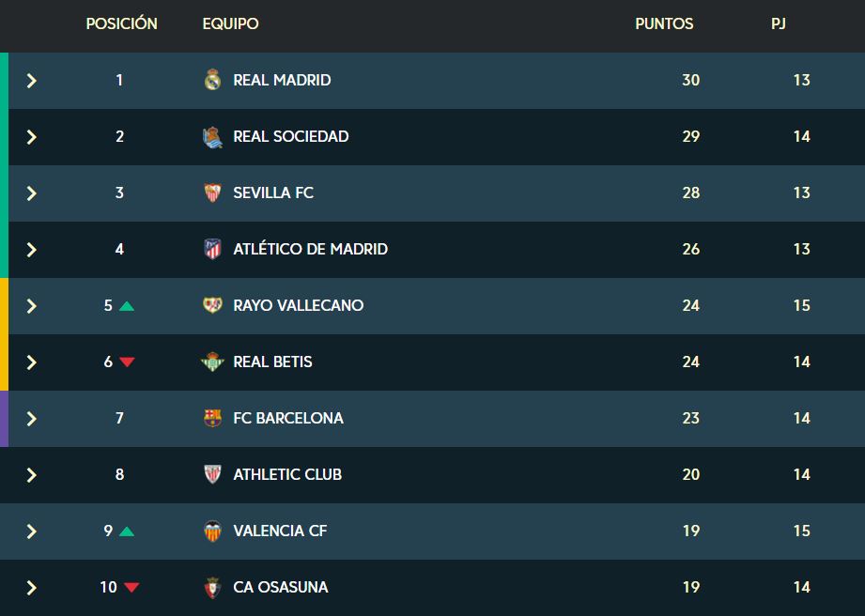Click the Real Betis crest icon

click(x=212, y=362)
